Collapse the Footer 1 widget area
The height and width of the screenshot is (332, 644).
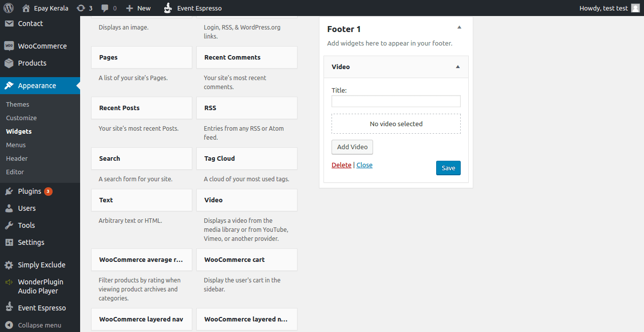(459, 28)
